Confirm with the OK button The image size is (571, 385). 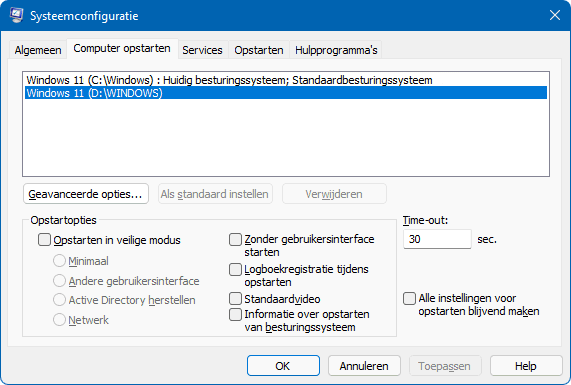[x=283, y=366]
